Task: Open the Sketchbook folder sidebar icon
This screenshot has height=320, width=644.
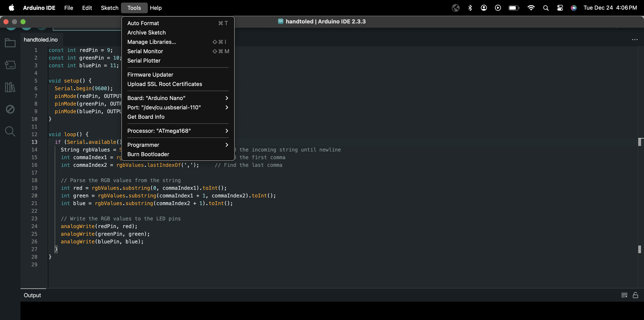Action: coord(10,43)
